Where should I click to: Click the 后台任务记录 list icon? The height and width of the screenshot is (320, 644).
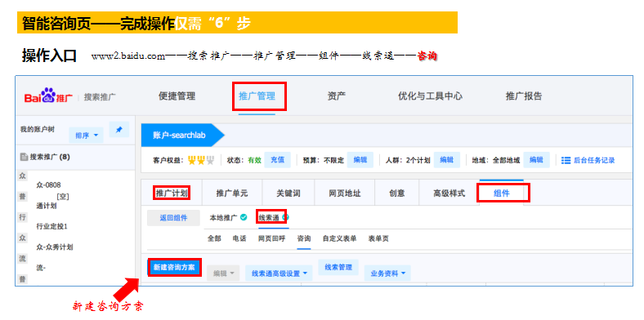tap(566, 160)
